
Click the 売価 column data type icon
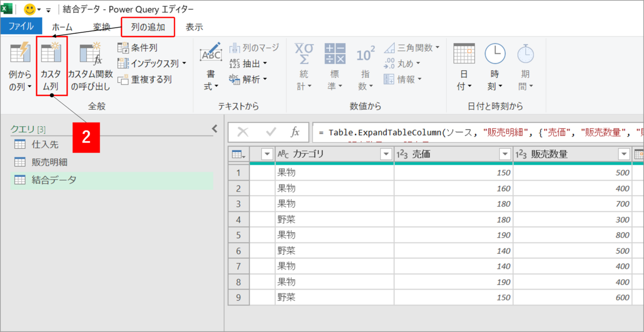pos(402,154)
